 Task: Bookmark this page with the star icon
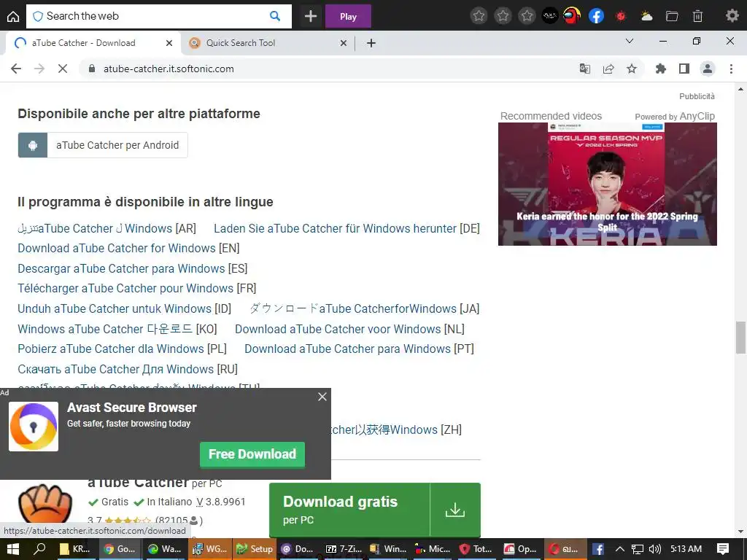point(632,69)
